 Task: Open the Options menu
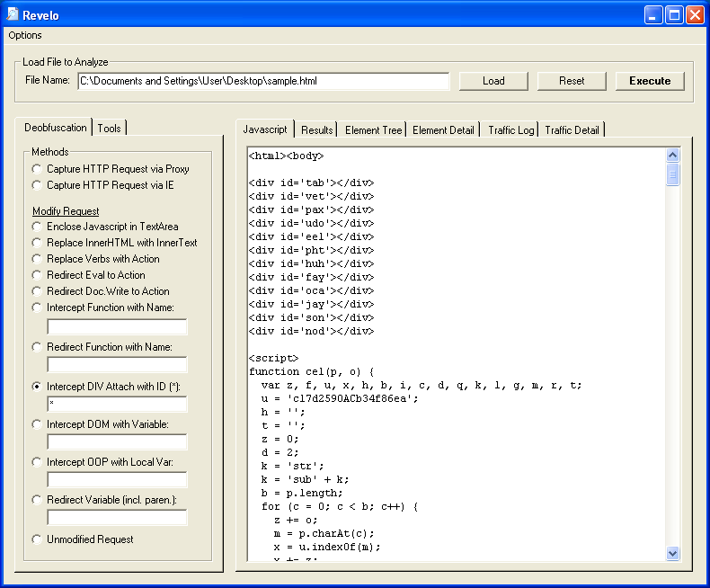coord(25,35)
